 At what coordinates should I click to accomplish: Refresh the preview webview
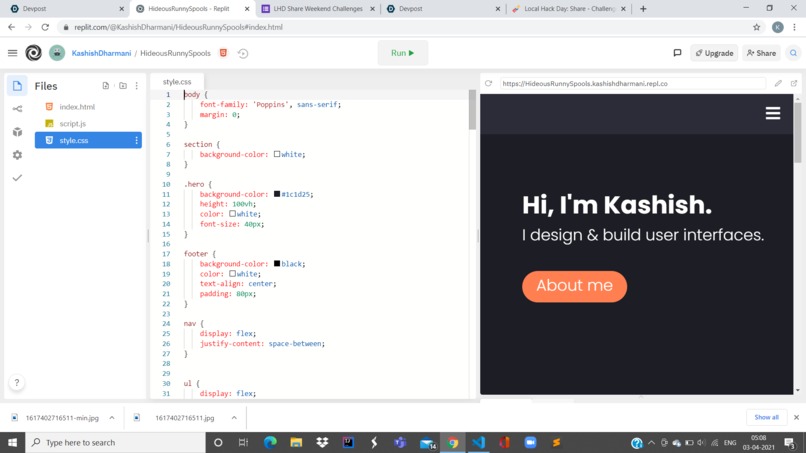point(488,83)
